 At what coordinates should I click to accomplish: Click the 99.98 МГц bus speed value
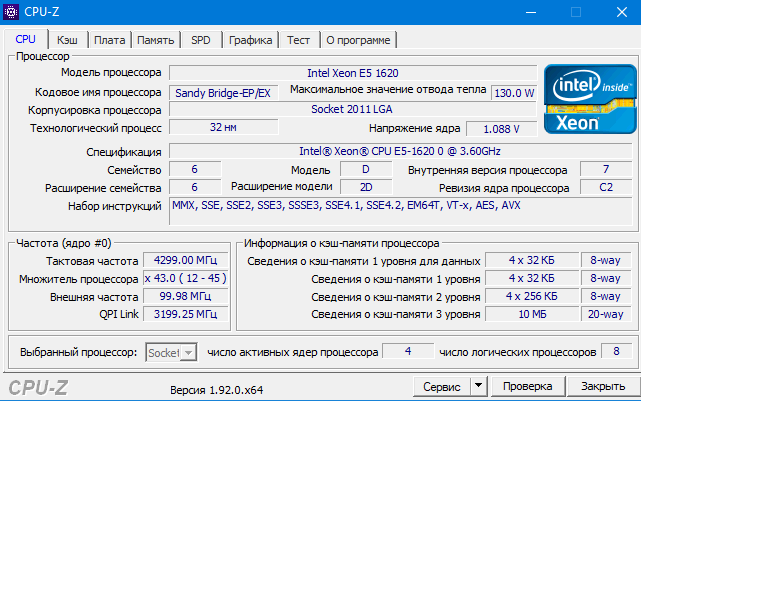[x=185, y=296]
